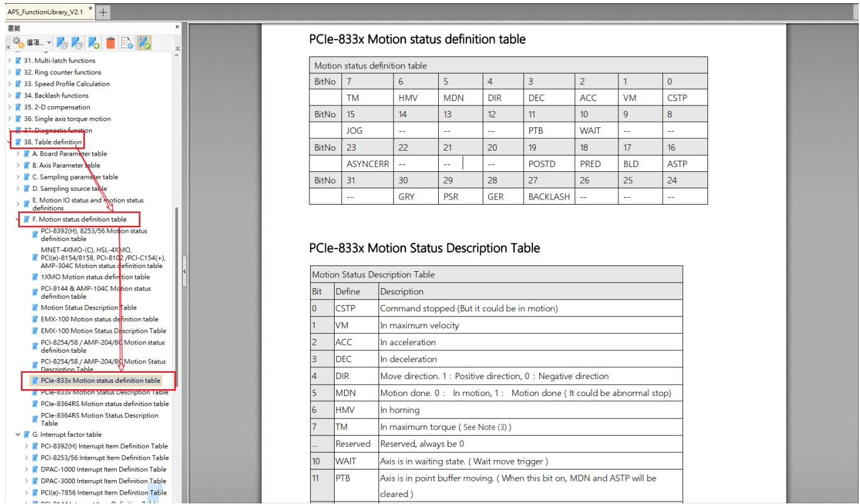
Task: Open a new tab with plus button
Action: point(103,12)
